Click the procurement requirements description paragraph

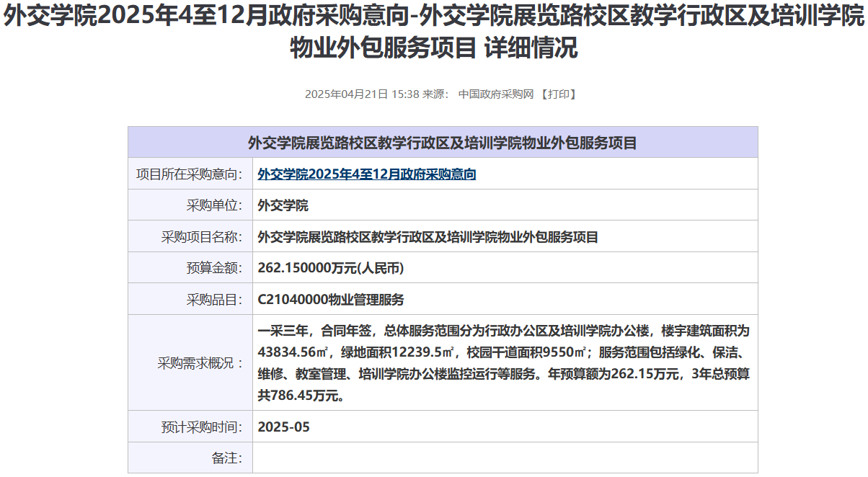coord(503,363)
